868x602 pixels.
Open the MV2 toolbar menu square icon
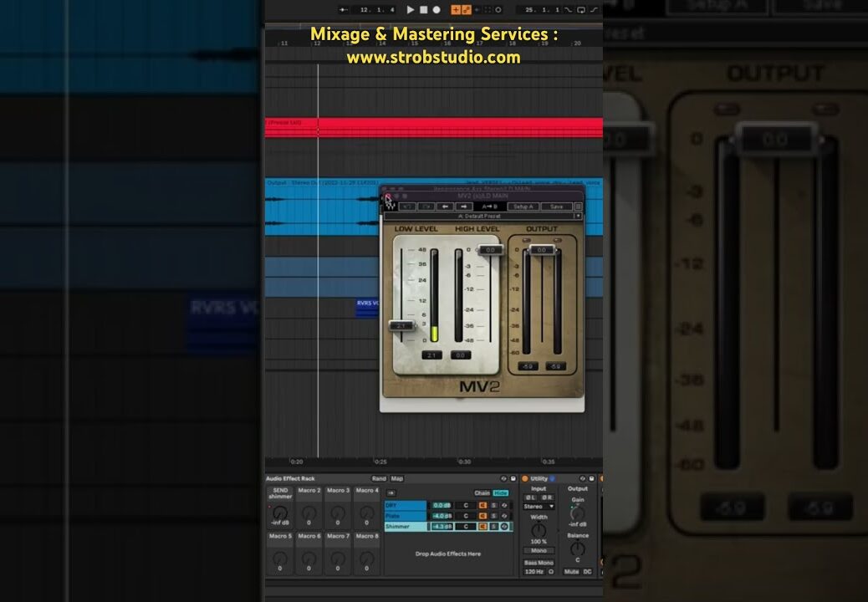(x=578, y=207)
